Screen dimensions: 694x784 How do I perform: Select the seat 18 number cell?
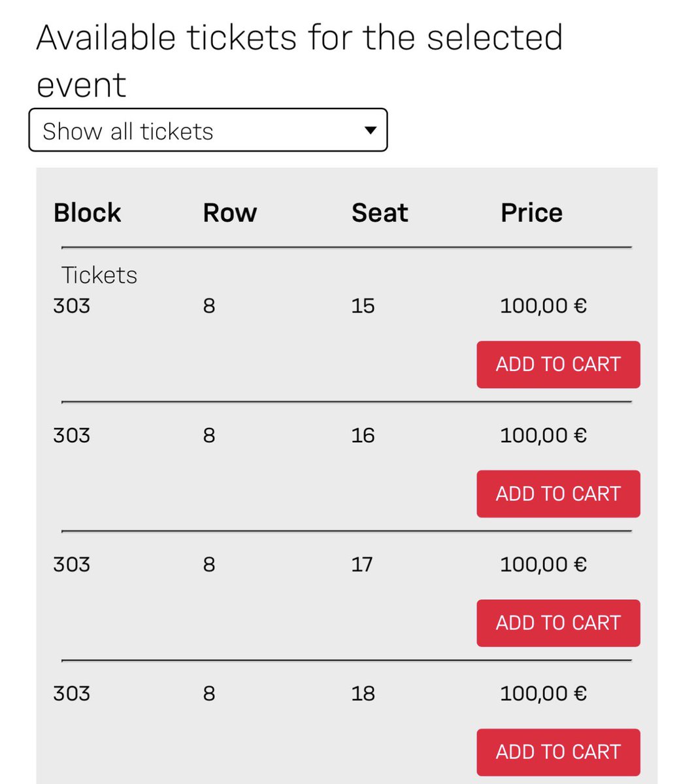363,694
